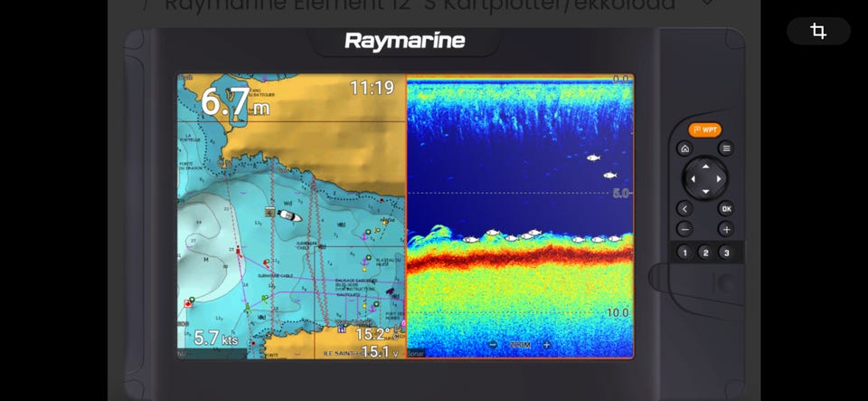The height and width of the screenshot is (401, 868).
Task: Open the Menu key with three lines
Action: pyautogui.click(x=726, y=148)
